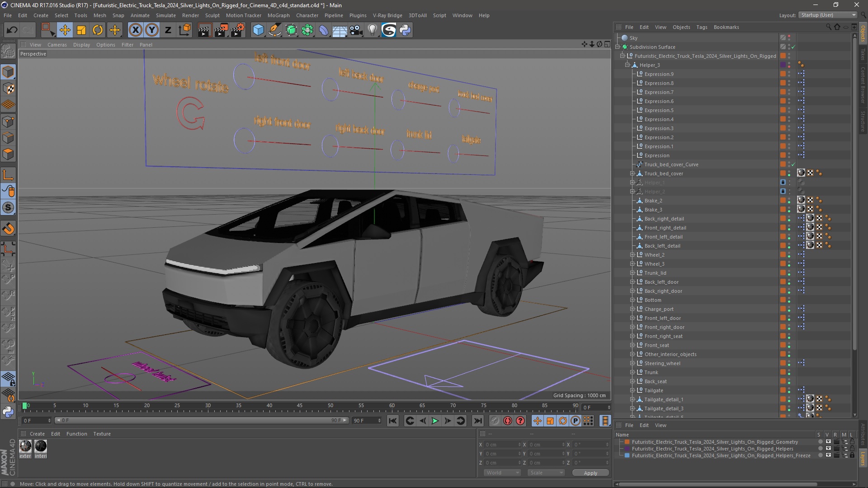Open the MoGraph menu
The height and width of the screenshot is (488, 868).
(x=278, y=15)
